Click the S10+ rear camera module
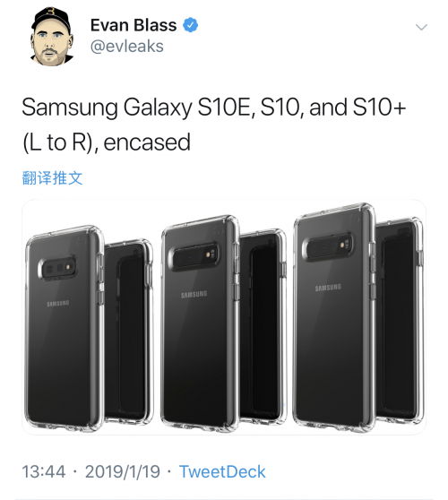 tap(329, 247)
